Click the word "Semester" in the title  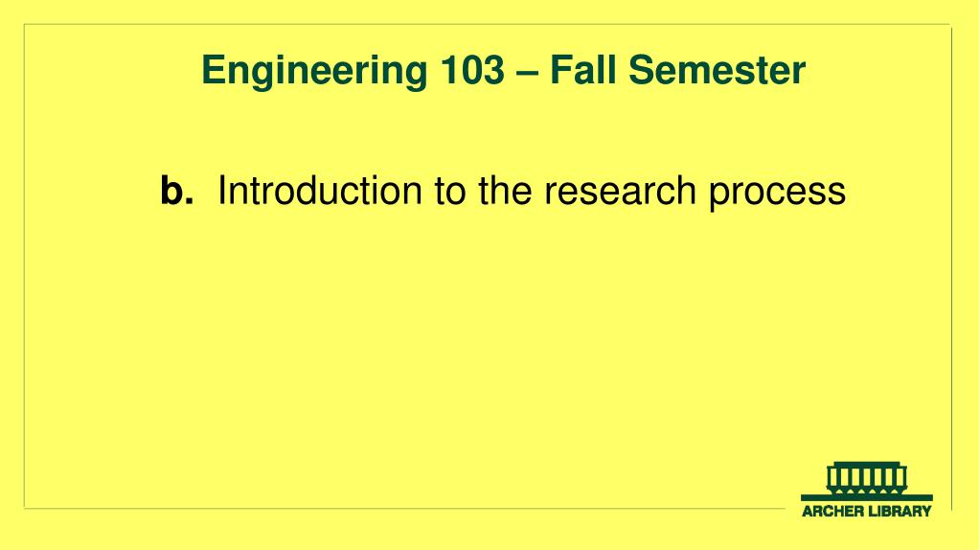pos(717,70)
